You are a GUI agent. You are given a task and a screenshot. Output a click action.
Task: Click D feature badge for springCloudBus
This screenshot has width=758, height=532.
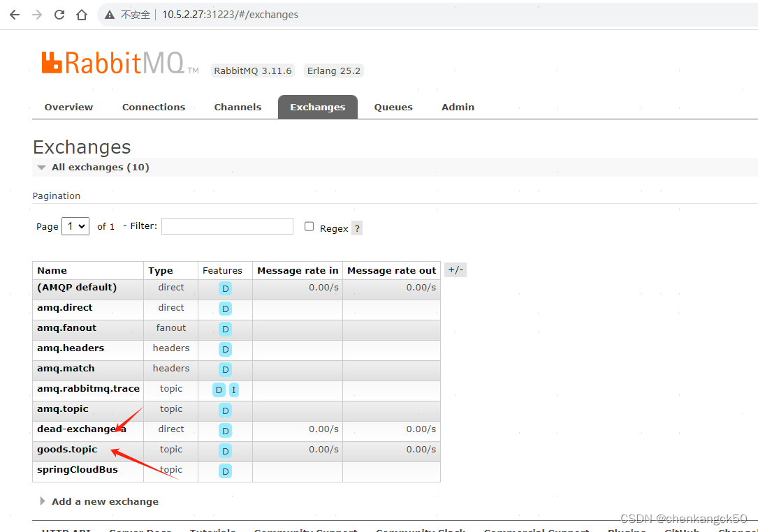tap(225, 471)
